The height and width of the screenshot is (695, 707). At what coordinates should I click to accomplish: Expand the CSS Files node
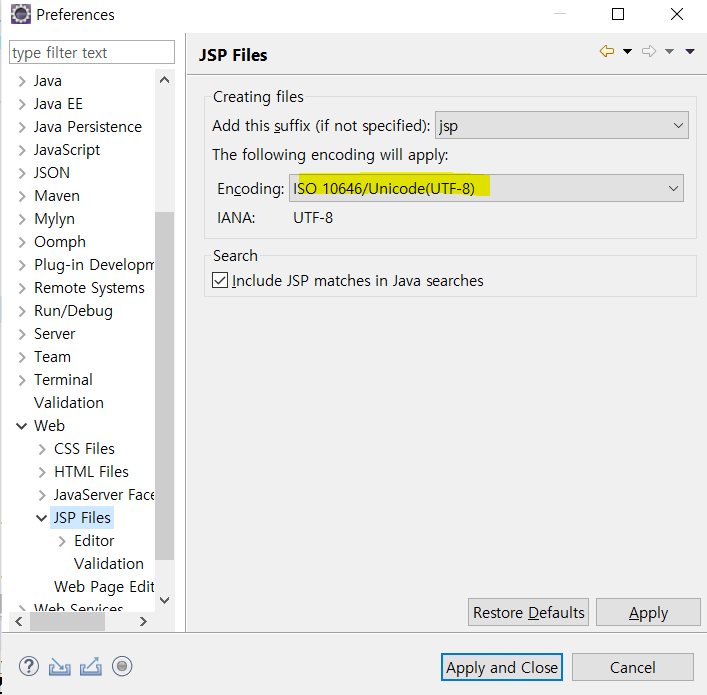42,449
